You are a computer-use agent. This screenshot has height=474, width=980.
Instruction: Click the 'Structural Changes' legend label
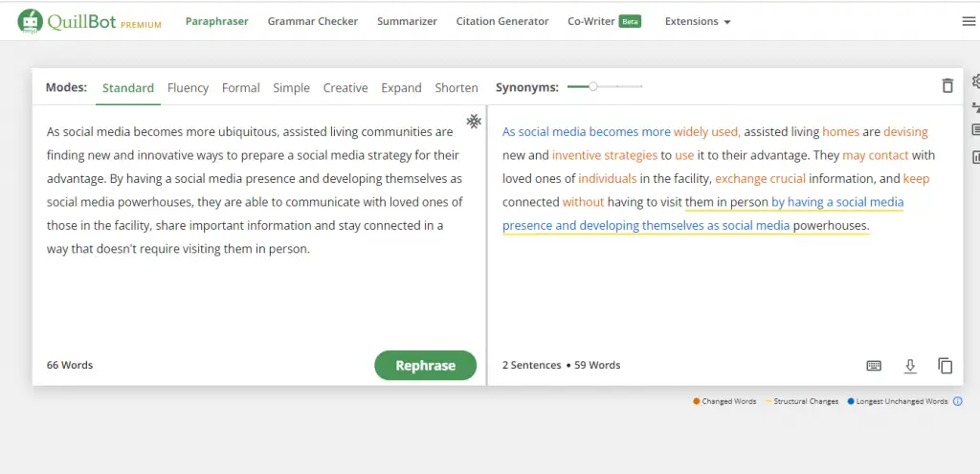(806, 401)
